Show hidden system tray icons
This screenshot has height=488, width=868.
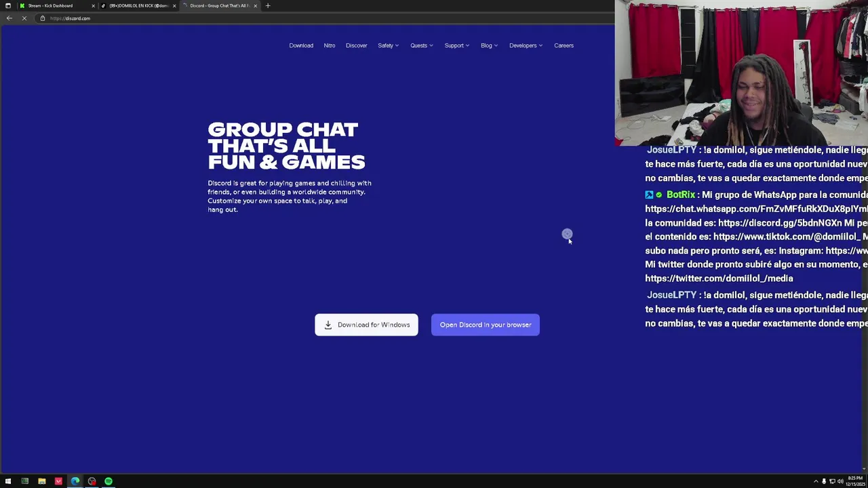pos(816,481)
